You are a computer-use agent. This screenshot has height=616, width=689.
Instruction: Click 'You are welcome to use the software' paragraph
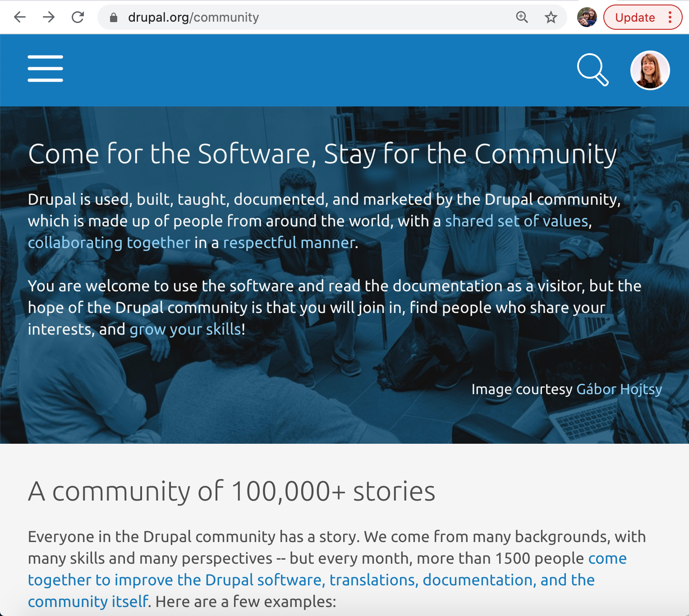coord(334,308)
